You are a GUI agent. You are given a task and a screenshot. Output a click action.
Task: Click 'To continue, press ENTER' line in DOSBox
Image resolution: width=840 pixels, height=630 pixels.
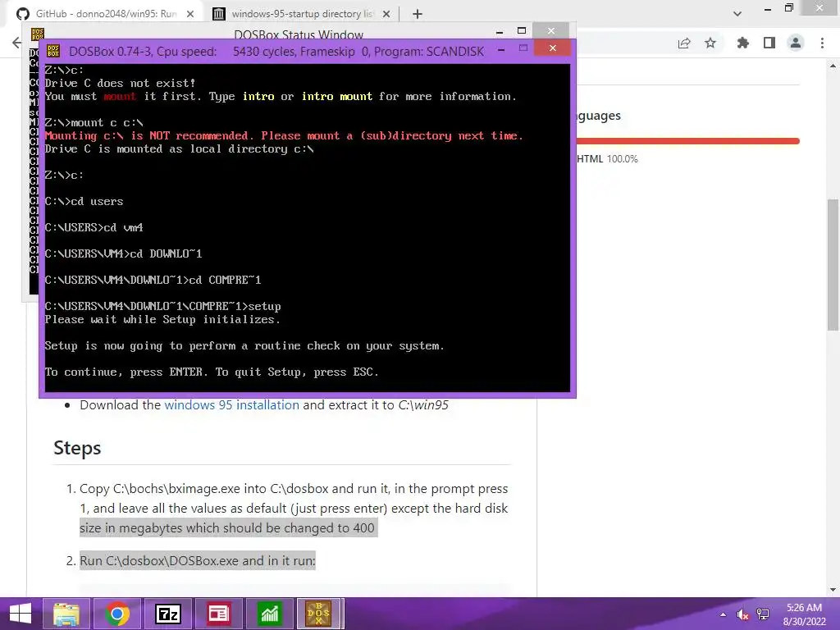tap(212, 372)
